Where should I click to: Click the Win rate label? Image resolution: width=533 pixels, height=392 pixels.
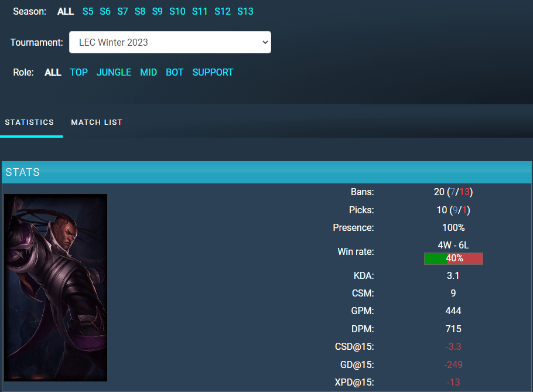356,252
